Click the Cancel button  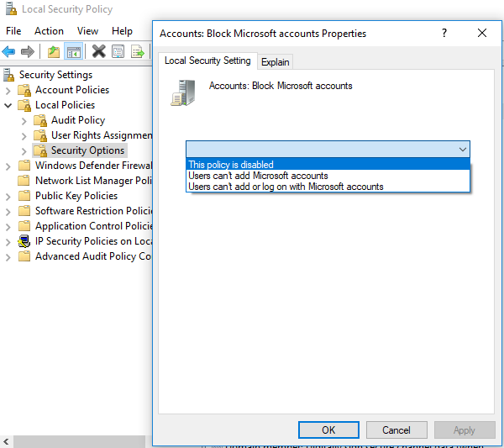click(396, 430)
